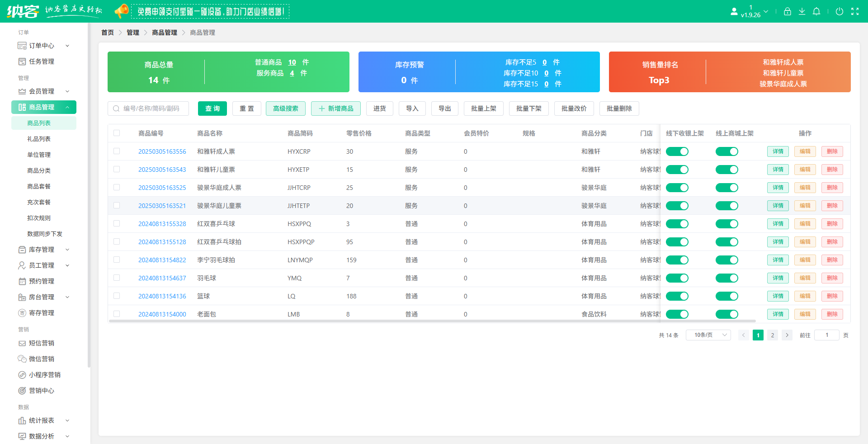Open the 10条/页 page size dropdown
The height and width of the screenshot is (444, 868).
(708, 335)
